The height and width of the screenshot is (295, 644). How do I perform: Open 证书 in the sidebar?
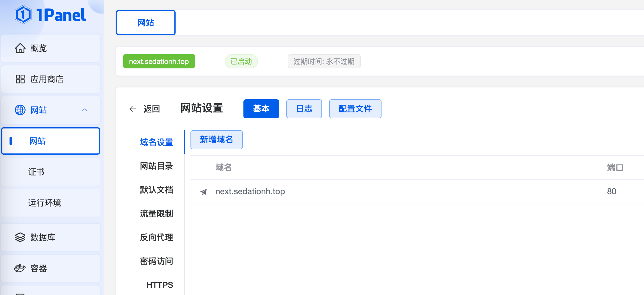(x=36, y=172)
